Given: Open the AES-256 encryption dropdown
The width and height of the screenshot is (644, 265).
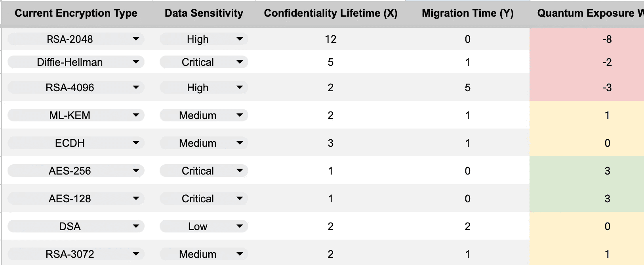Looking at the screenshot, I should 76,171.
